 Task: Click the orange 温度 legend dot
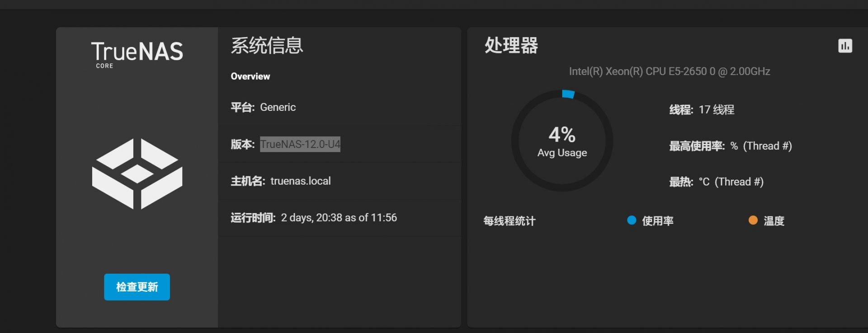[753, 220]
